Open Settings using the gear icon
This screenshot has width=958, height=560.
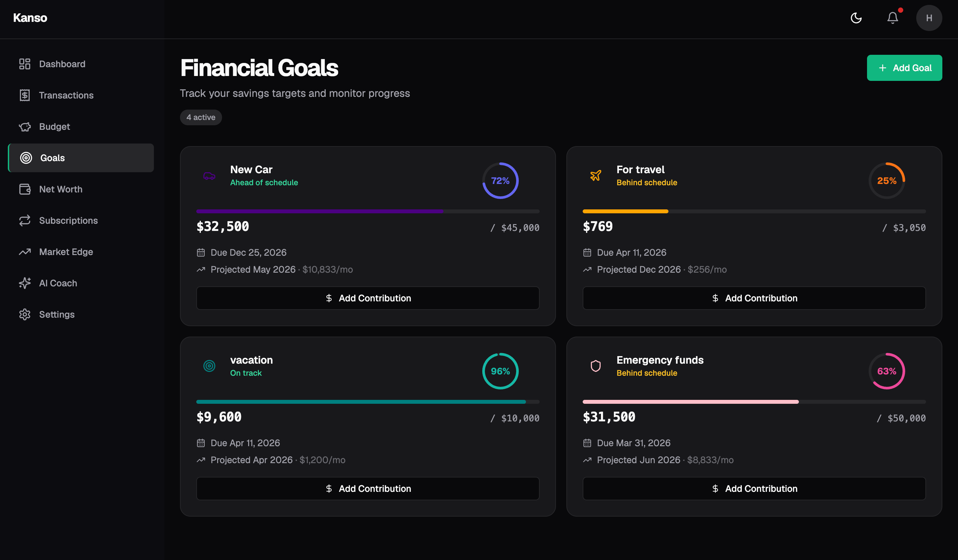click(x=24, y=314)
